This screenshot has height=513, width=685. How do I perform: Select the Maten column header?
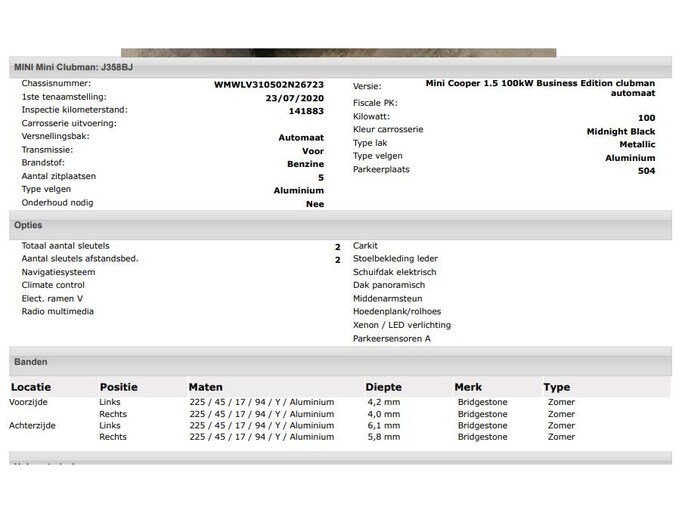[x=206, y=387]
